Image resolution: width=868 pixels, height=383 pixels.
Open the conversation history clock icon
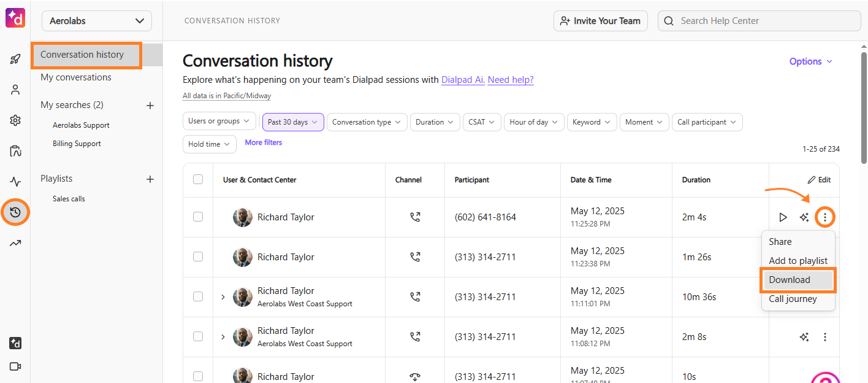pos(15,212)
